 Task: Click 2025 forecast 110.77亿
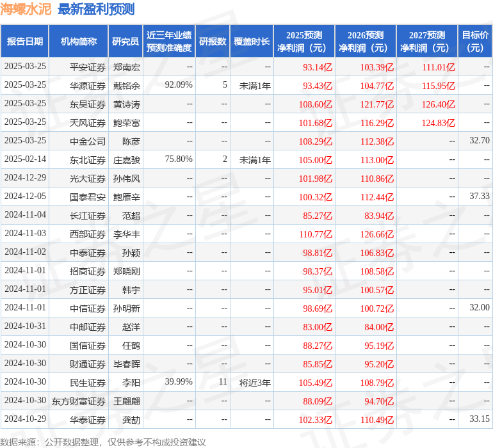click(x=316, y=234)
